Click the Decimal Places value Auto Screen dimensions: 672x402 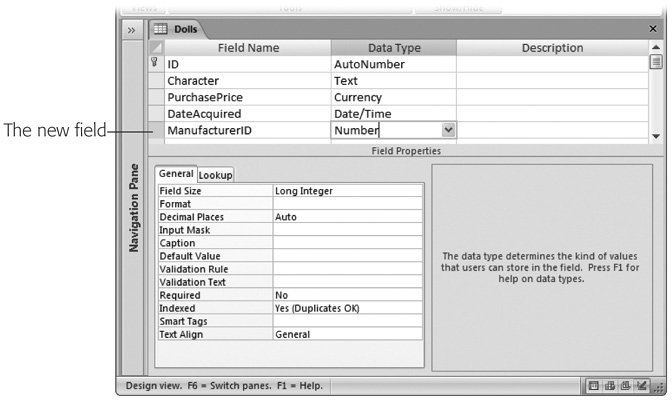(x=348, y=217)
